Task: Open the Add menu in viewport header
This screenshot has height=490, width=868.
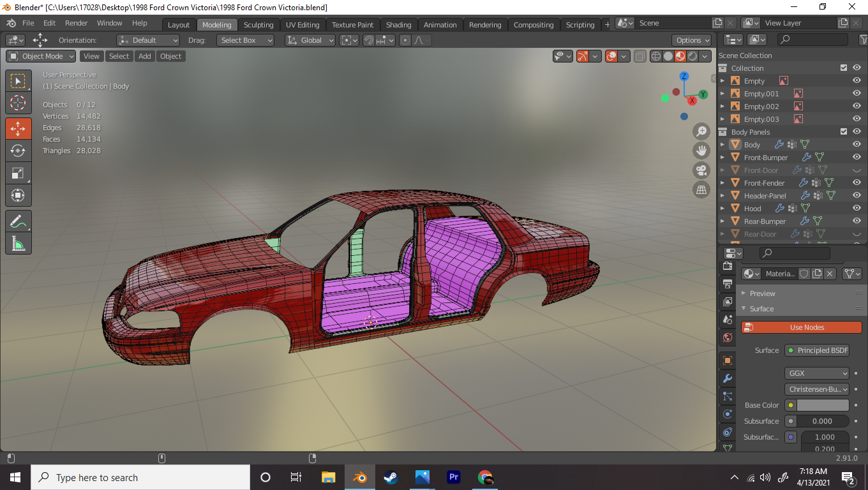Action: [145, 56]
